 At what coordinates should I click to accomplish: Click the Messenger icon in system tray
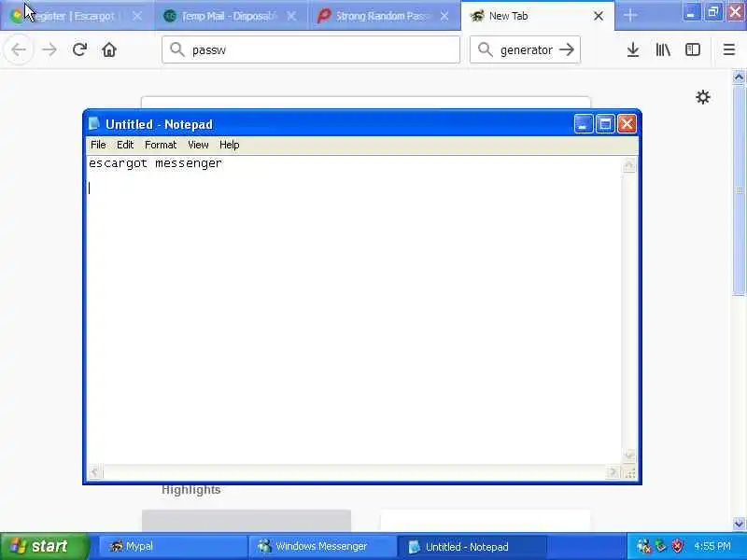pyautogui.click(x=643, y=546)
